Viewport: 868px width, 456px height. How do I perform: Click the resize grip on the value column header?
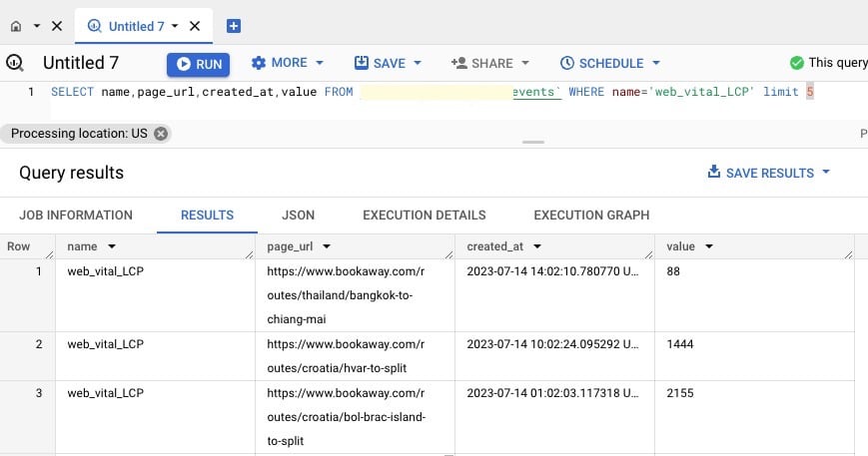[x=849, y=254]
